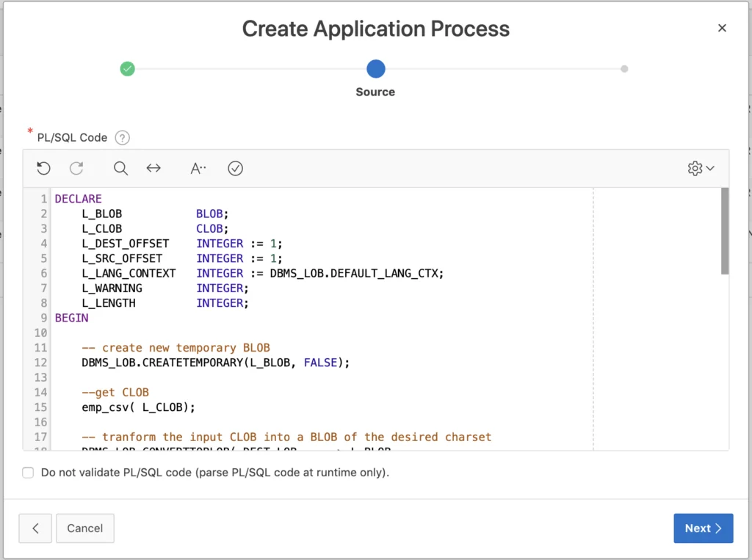
Task: Open the editor settings gear menu
Action: 701,168
